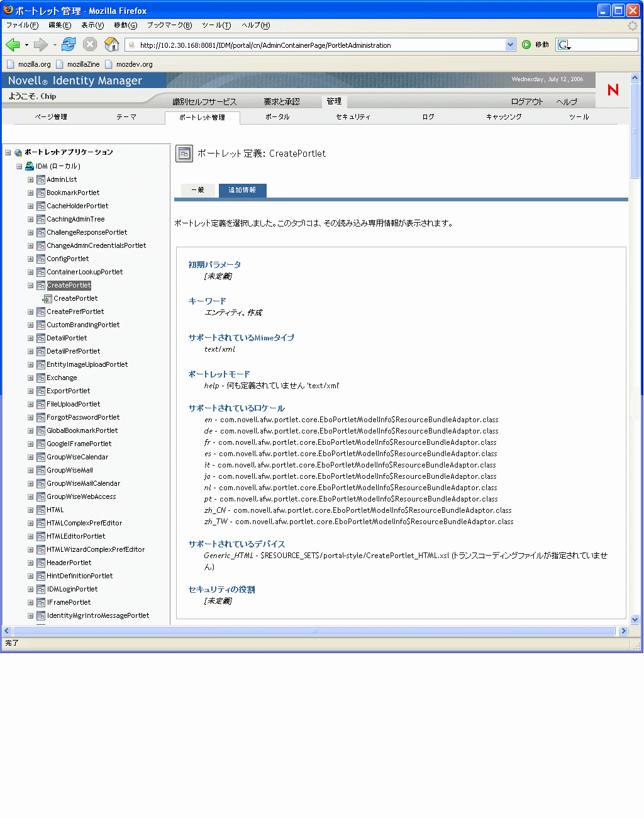
Task: Click the Reload page icon
Action: pyautogui.click(x=69, y=44)
